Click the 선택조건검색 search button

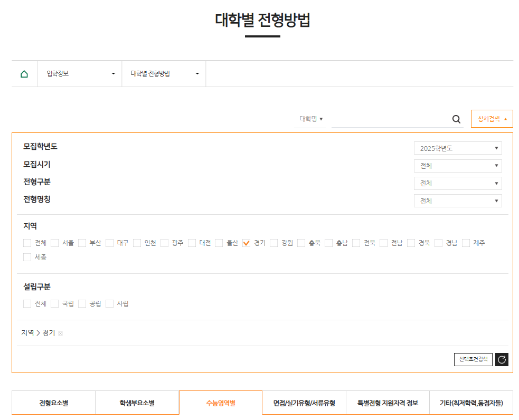[474, 359]
